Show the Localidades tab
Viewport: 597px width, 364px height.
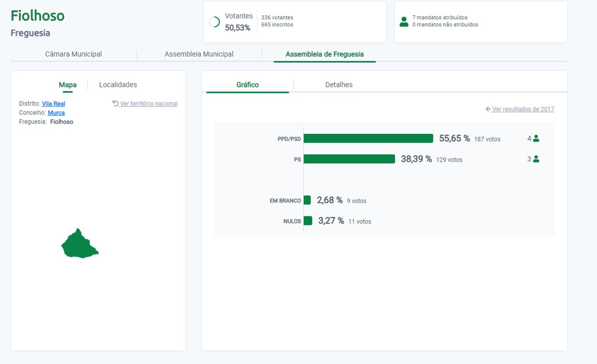118,85
